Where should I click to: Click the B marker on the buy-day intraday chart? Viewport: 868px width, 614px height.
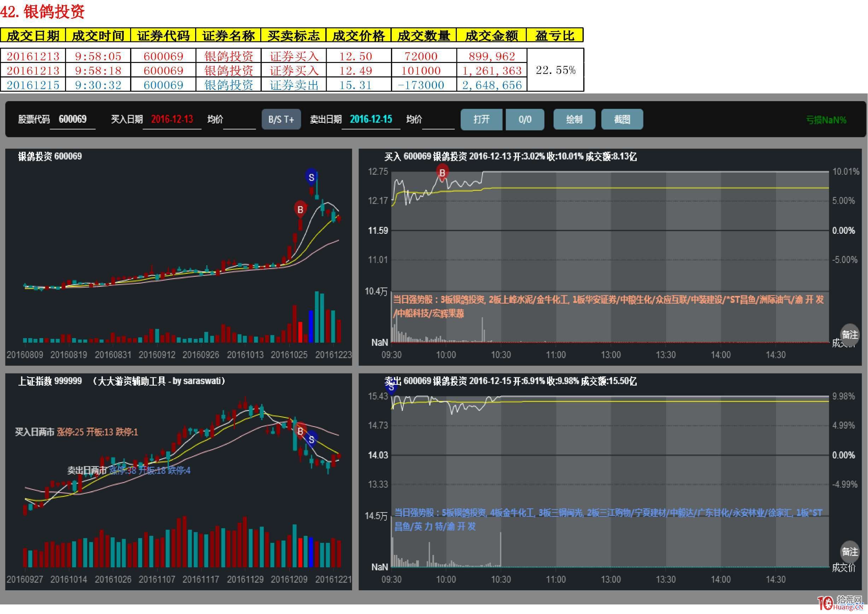point(442,172)
